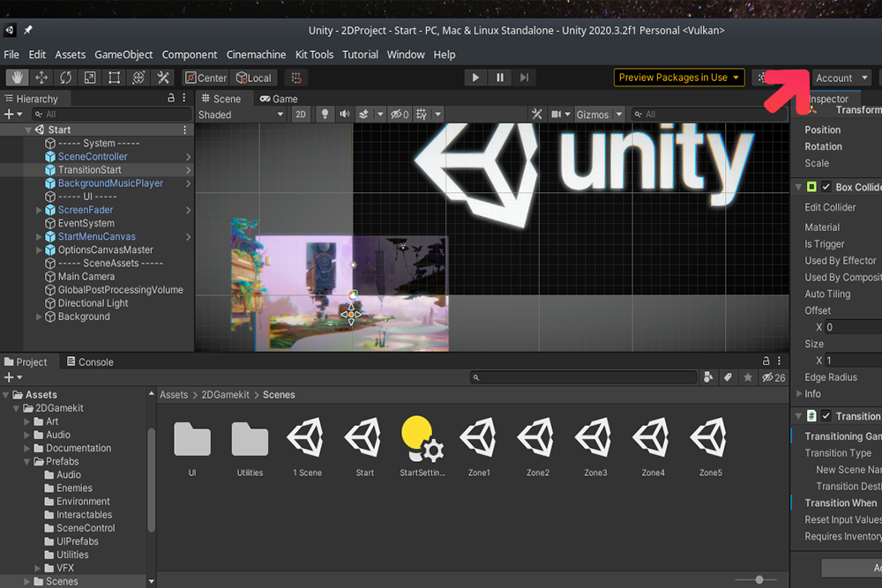Open the Console tab
This screenshot has width=882, height=588.
click(x=90, y=362)
